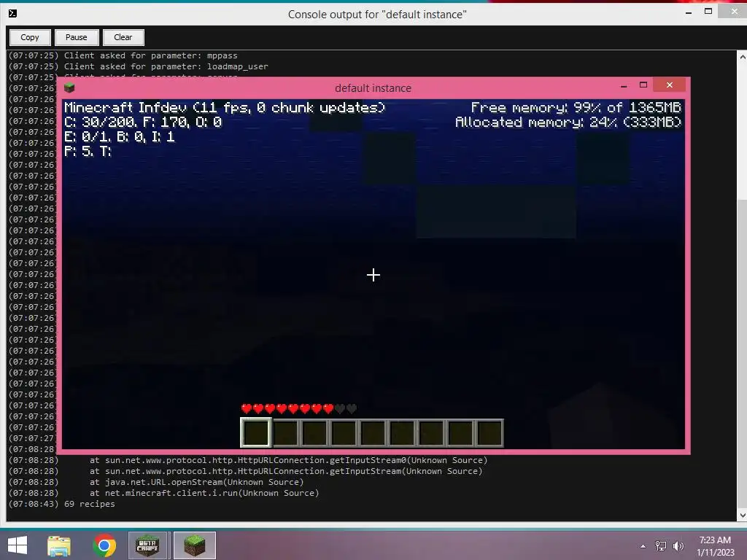
Task: Click the date 1/11/2023 in tray
Action: tap(716, 553)
